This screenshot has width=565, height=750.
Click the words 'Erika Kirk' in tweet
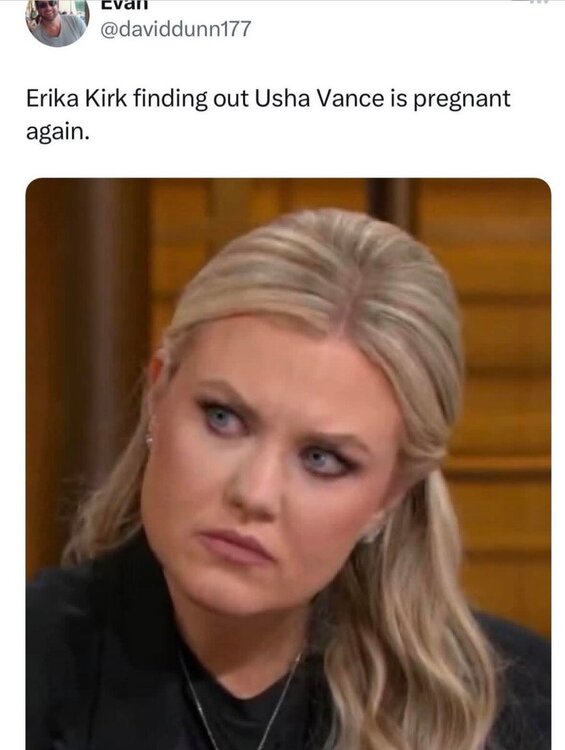click(x=77, y=98)
